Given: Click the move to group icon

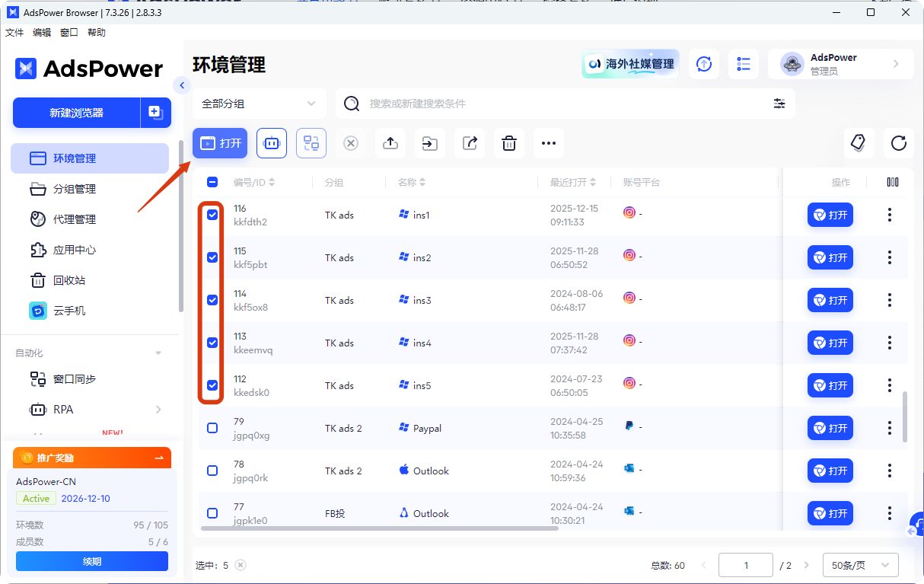Looking at the screenshot, I should coord(430,143).
